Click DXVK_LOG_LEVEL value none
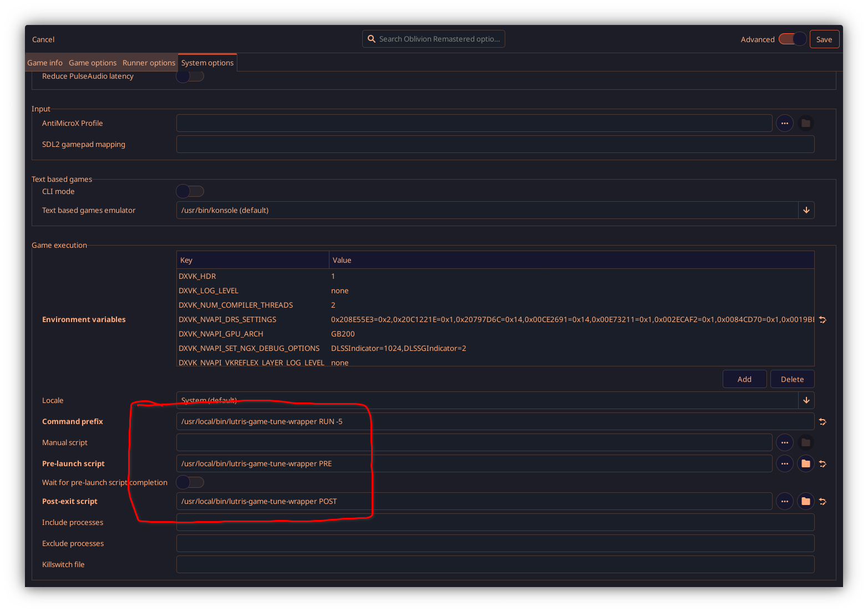Screen dimensions: 868x612 (x=340, y=290)
